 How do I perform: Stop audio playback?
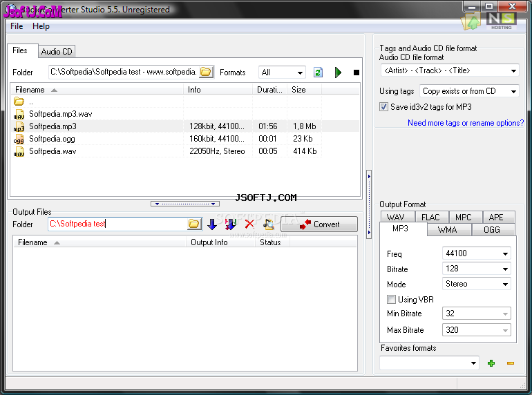[x=357, y=73]
